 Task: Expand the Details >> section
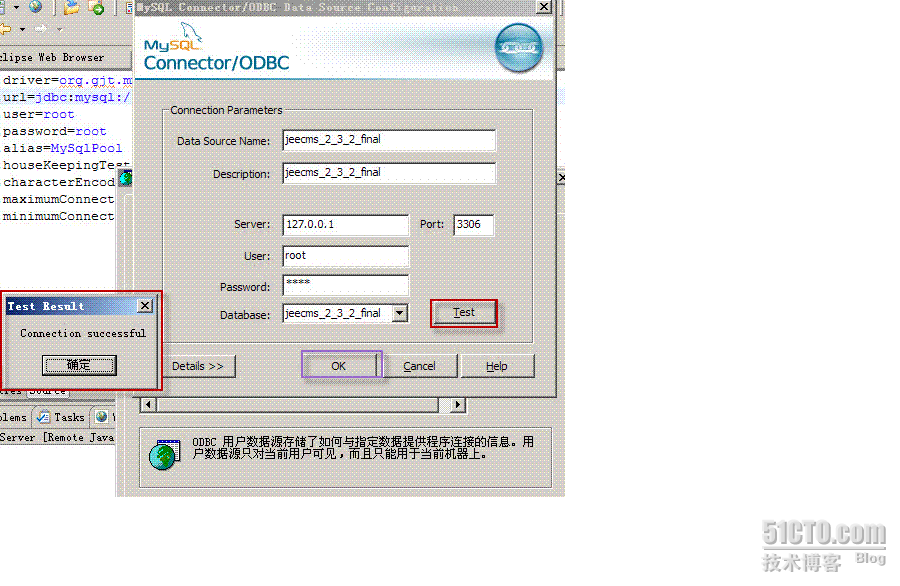(199, 366)
